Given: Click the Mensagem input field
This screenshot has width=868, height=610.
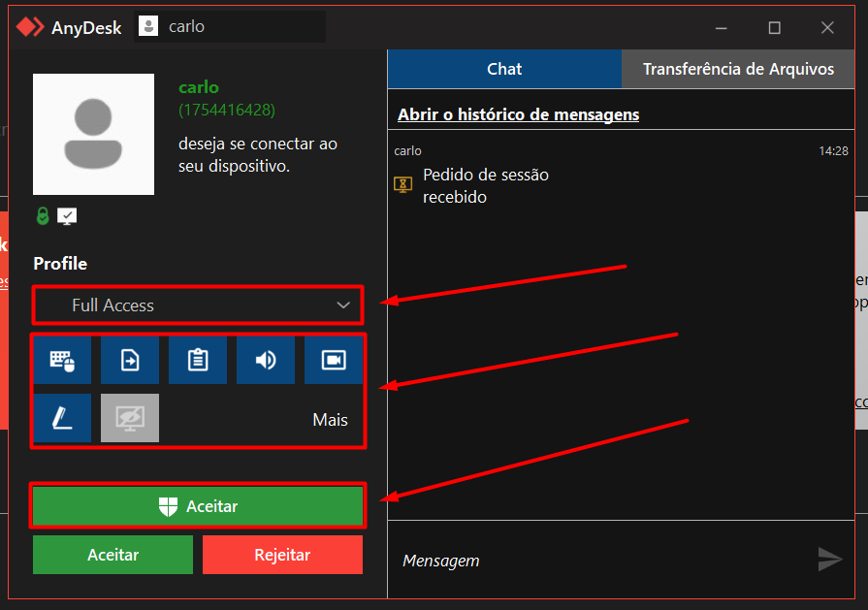Looking at the screenshot, I should pyautogui.click(x=603, y=561).
